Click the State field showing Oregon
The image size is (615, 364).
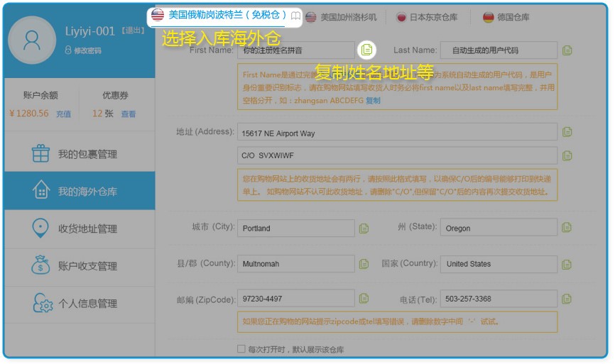tap(499, 227)
